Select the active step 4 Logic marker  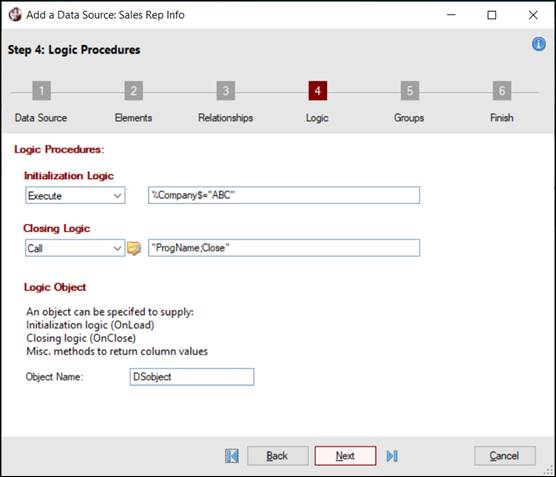coord(318,91)
